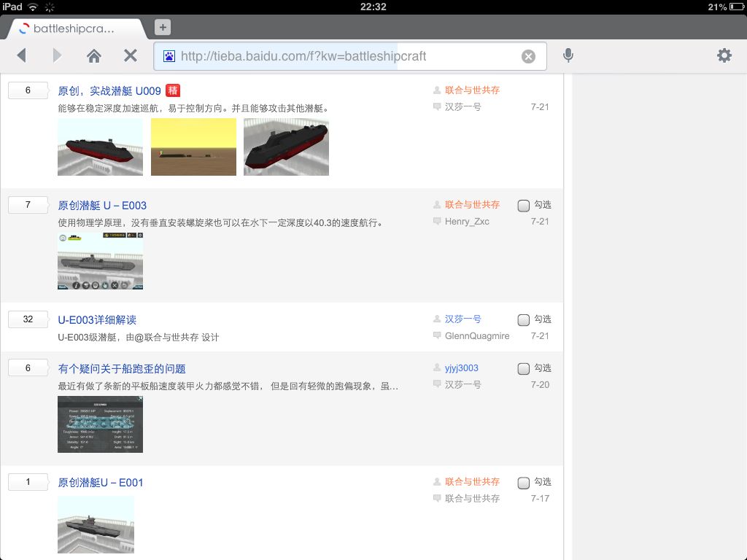Click the red 精 badge on U009 post
The width and height of the screenshot is (747, 560).
172,90
